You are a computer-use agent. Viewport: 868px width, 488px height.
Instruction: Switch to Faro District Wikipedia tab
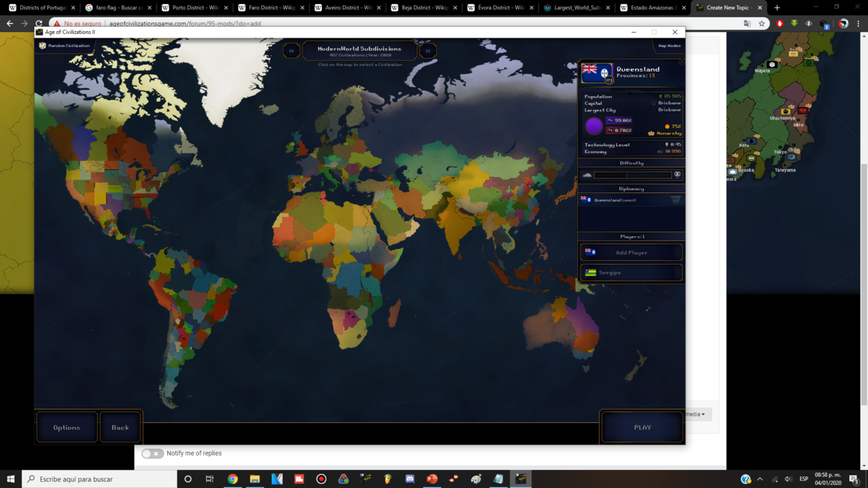pos(272,7)
